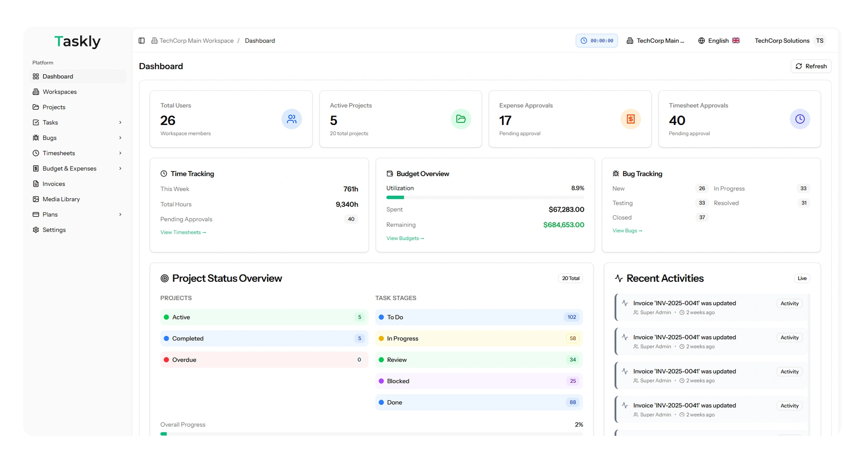Click the Tasks checkbox icon in sidebar
This screenshot has height=464, width=868.
pyautogui.click(x=36, y=122)
